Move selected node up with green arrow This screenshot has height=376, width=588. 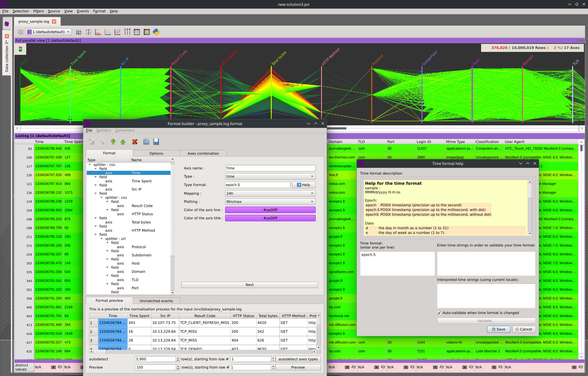point(123,142)
